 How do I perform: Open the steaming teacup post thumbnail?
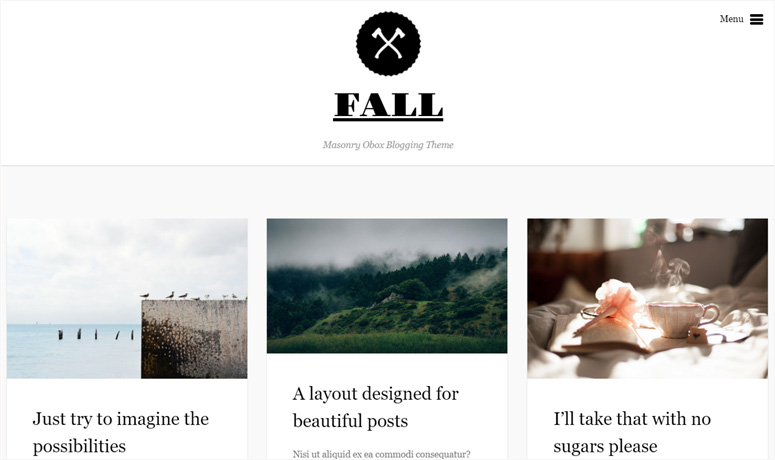647,298
